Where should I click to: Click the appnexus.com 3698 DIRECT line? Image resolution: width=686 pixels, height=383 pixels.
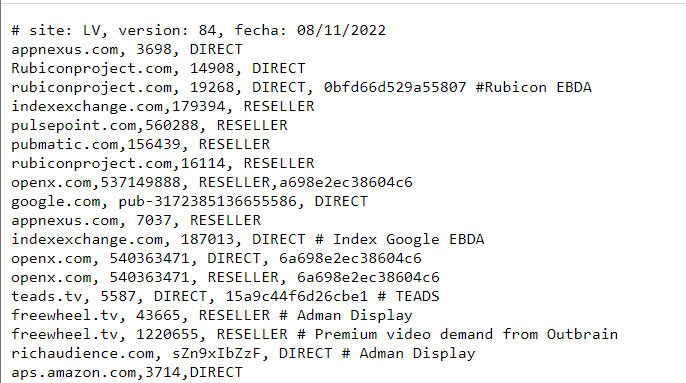127,49
